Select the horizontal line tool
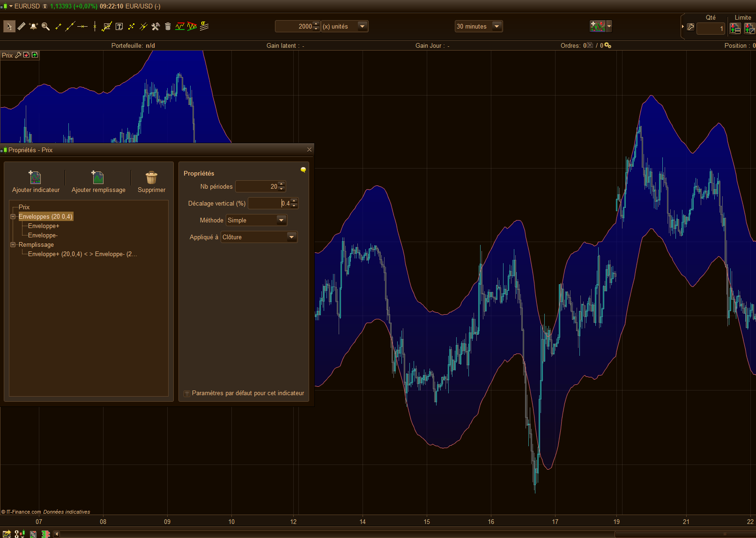Screen dimensions: 756x538 coord(82,26)
